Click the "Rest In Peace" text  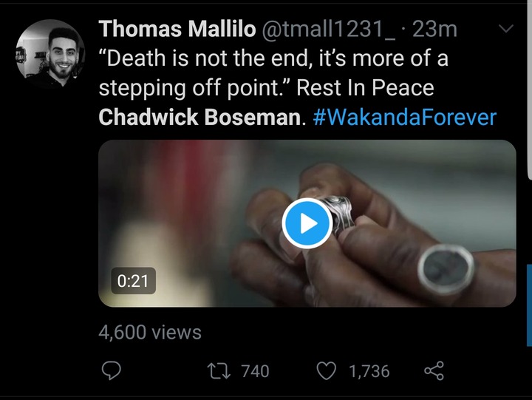point(365,88)
